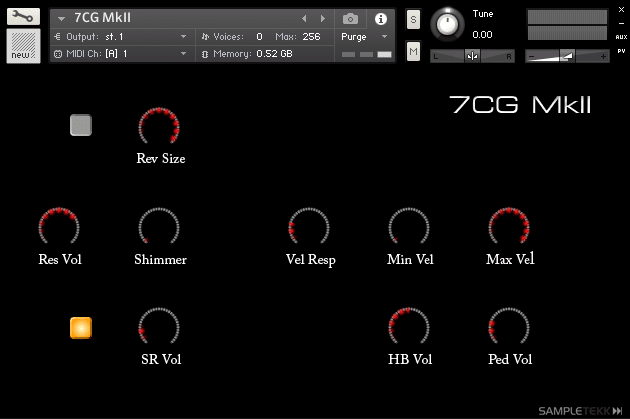
Task: Open the Output st. 1 dropdown
Action: point(121,37)
